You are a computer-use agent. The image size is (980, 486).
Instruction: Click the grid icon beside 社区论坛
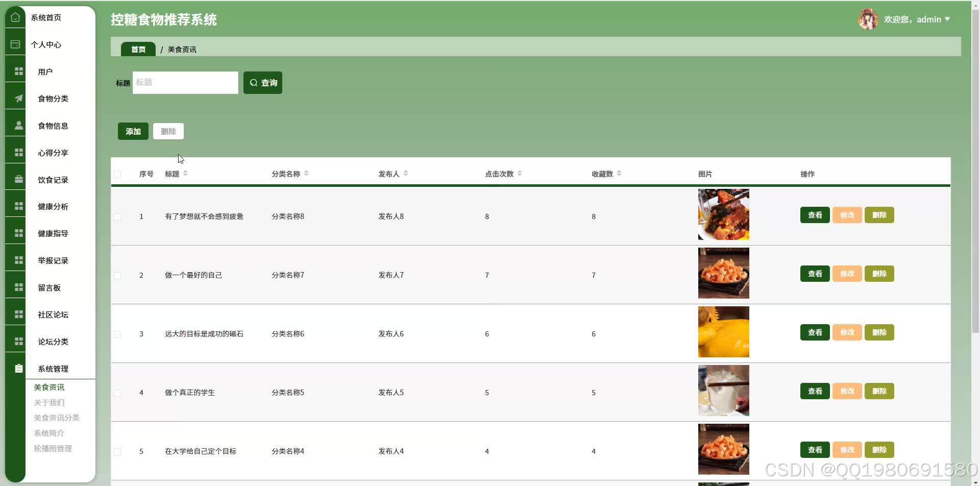(x=19, y=314)
